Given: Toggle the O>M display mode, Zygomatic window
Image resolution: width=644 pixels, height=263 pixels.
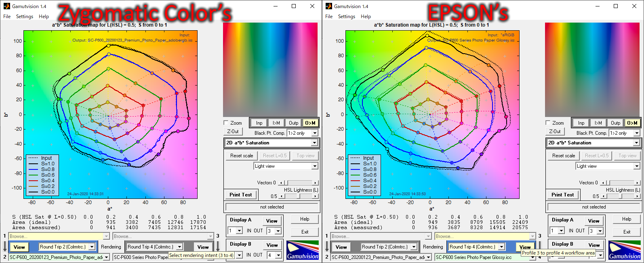Looking at the screenshot, I should coord(310,123).
